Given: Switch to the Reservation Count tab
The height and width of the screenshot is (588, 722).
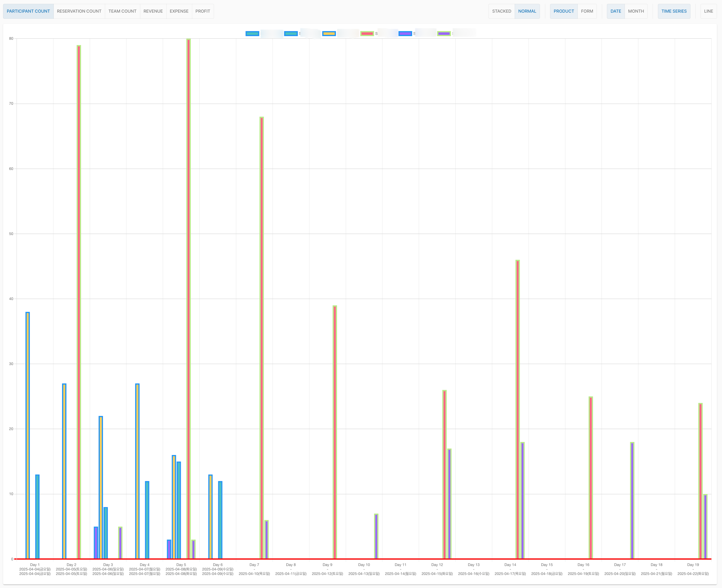Looking at the screenshot, I should click(79, 11).
